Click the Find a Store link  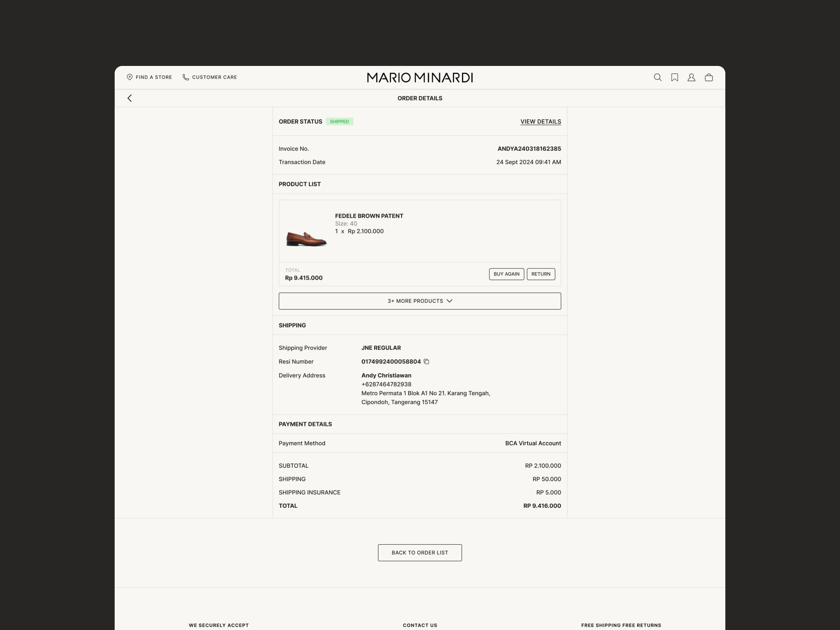[x=150, y=77]
